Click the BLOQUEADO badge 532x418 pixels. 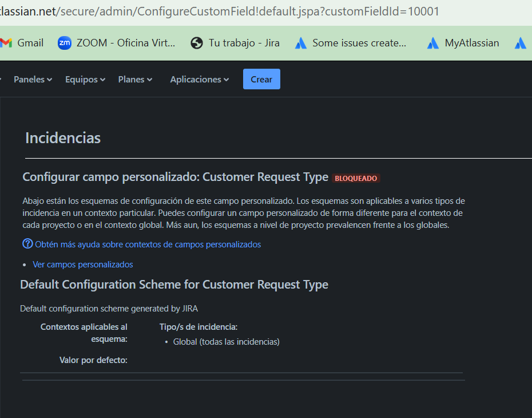point(356,178)
